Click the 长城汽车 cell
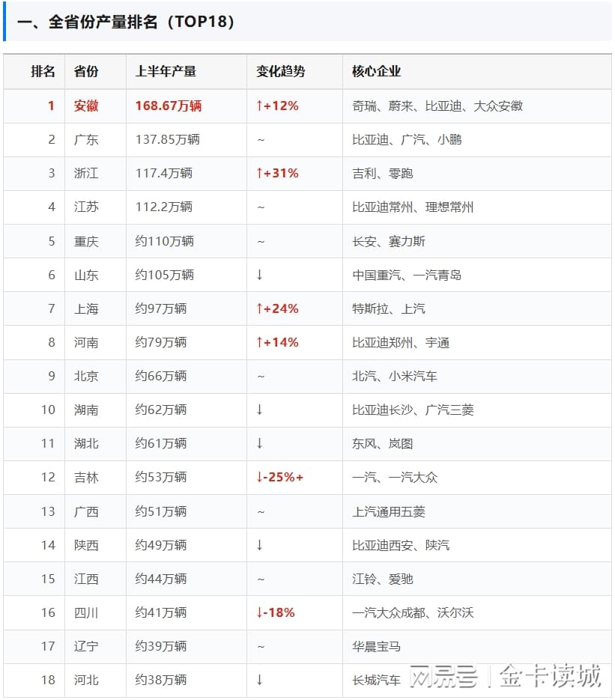 click(377, 680)
